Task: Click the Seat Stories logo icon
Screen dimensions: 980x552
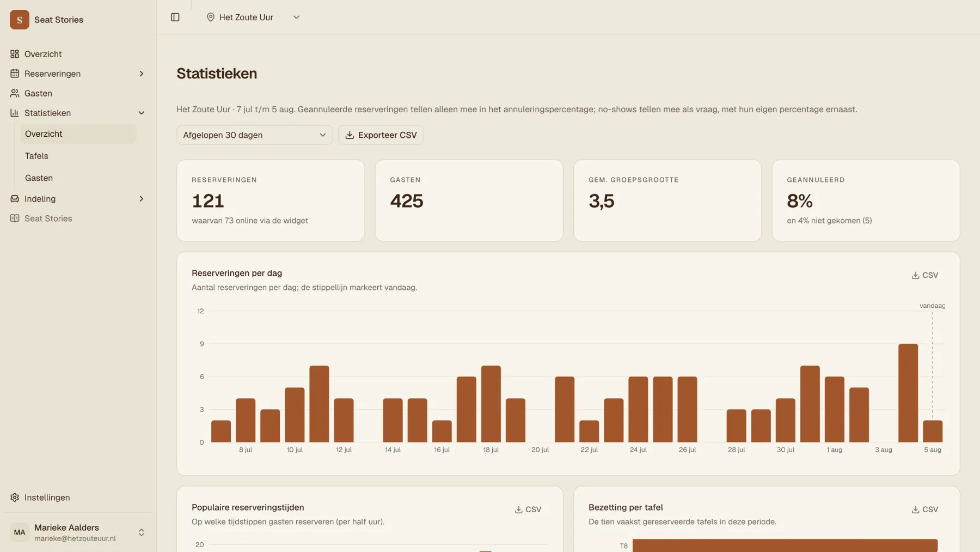Action: click(x=20, y=20)
